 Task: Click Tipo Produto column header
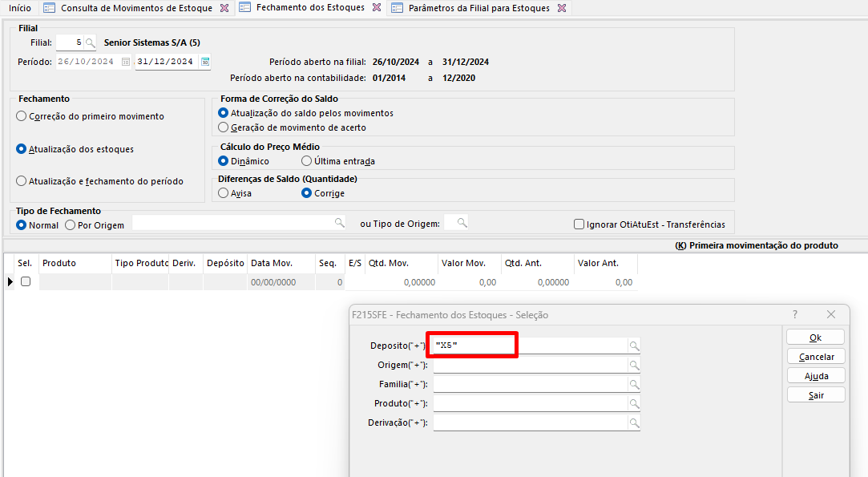click(x=140, y=263)
